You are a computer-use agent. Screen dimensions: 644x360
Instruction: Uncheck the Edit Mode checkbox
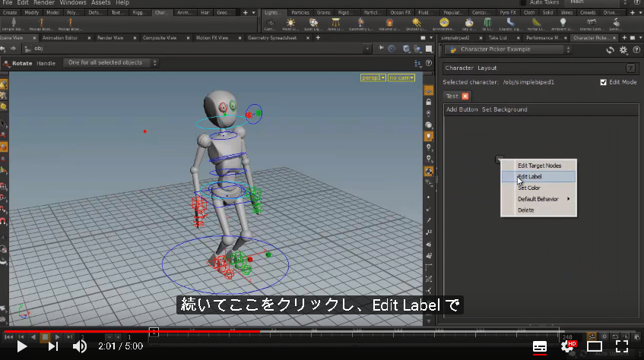(x=604, y=82)
